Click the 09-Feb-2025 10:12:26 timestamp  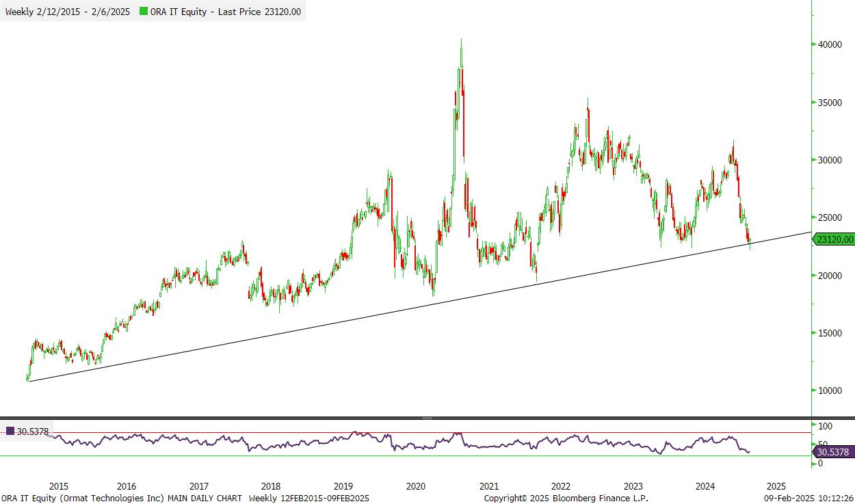[808, 498]
